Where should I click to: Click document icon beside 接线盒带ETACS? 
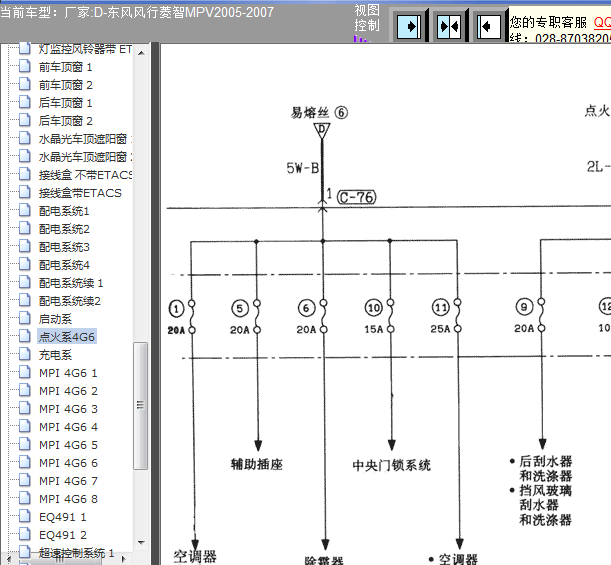[25, 192]
